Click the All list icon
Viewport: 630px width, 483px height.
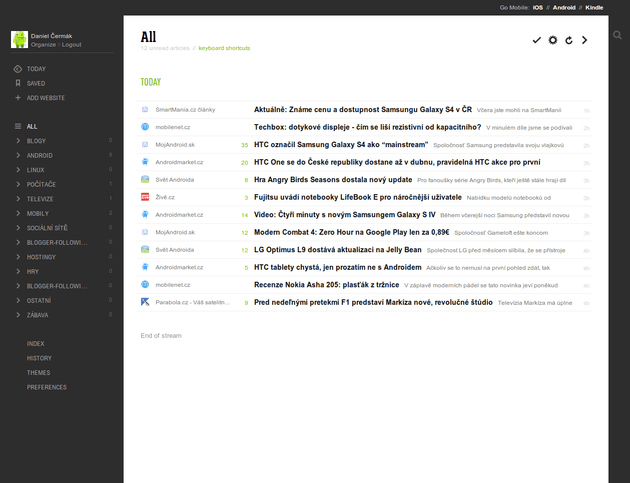18,127
